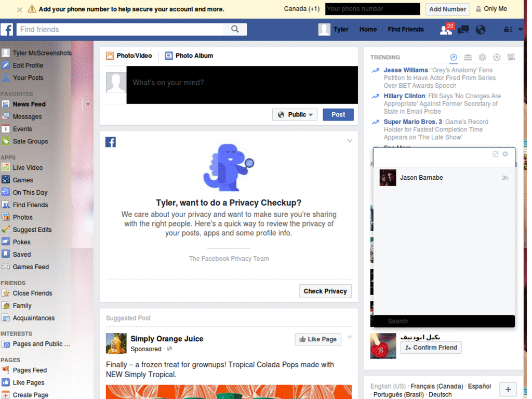
Task: Click plus button to add language
Action: tap(508, 390)
